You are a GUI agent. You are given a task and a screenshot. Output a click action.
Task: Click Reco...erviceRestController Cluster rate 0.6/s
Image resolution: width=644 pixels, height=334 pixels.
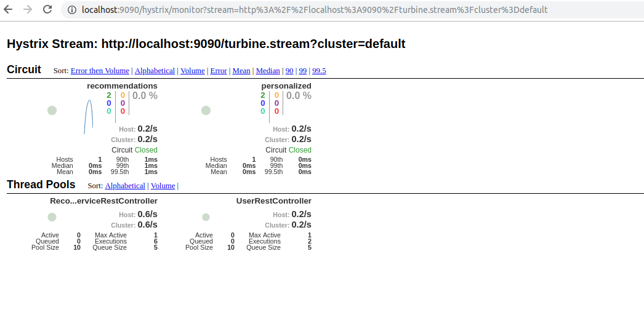[x=147, y=225]
